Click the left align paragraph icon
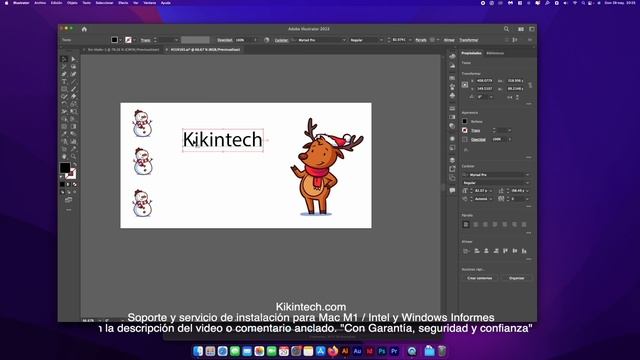640x360 pixels. click(466, 224)
